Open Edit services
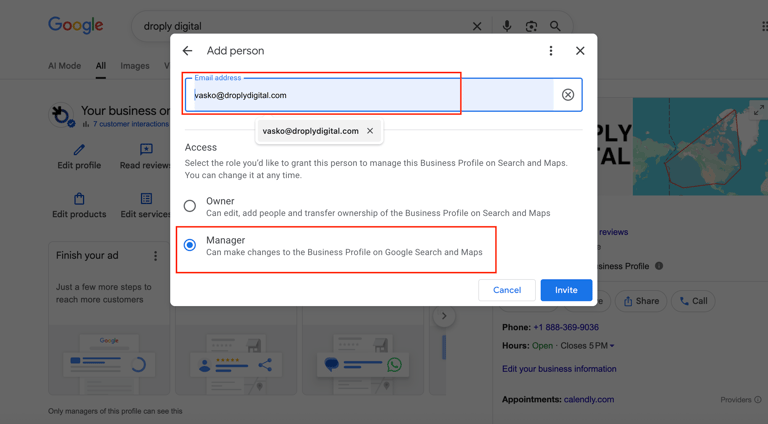 [145, 206]
